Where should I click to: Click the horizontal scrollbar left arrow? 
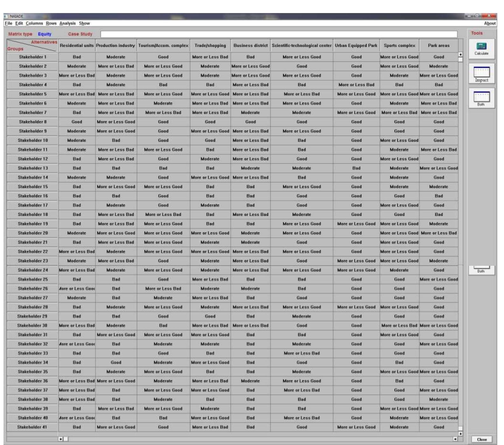(x=60, y=439)
